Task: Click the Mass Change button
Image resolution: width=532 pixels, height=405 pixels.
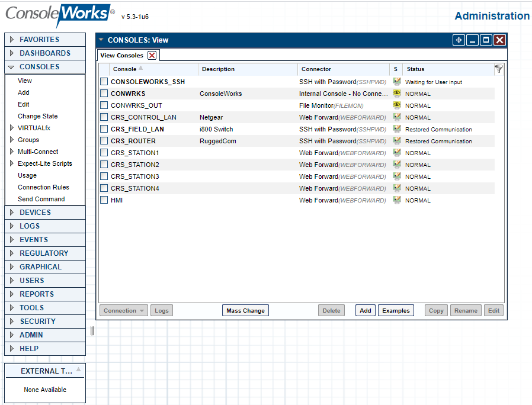Action: (x=245, y=310)
